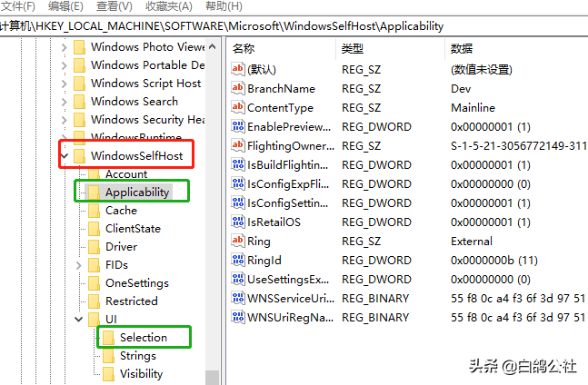Select the Windows Script Host folder icon

(x=79, y=84)
